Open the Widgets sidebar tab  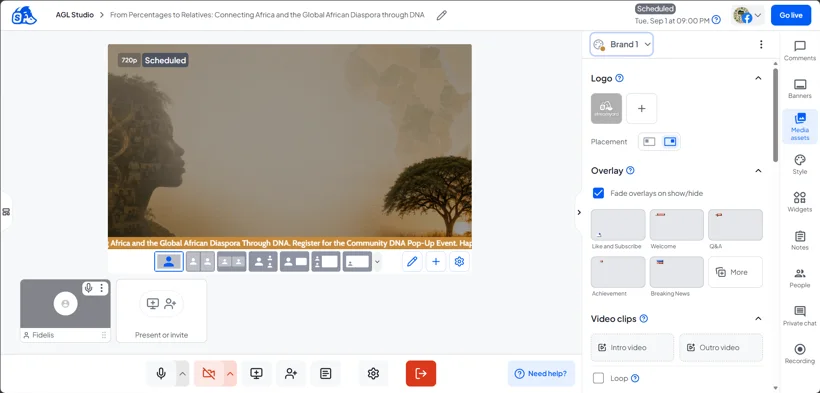click(800, 202)
